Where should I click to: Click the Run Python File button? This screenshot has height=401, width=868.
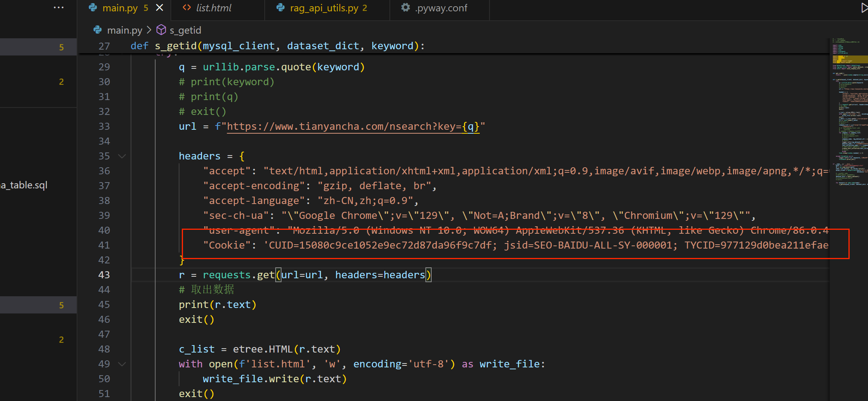(x=864, y=8)
